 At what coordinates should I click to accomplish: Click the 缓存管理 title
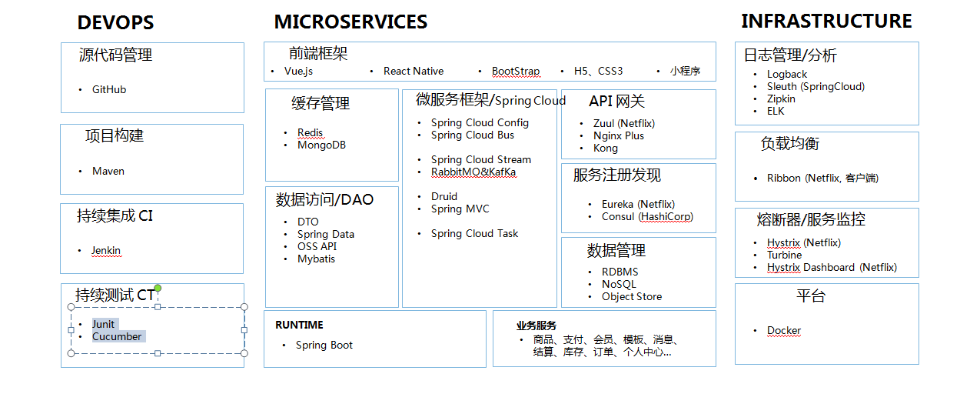point(321,103)
